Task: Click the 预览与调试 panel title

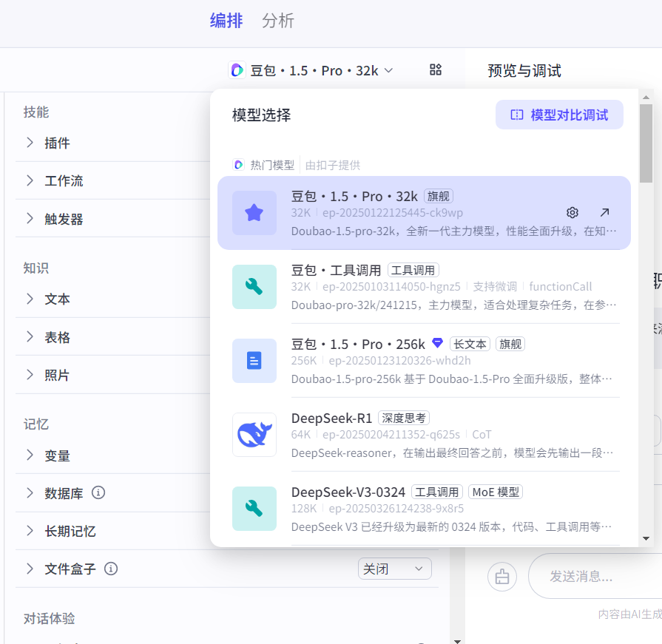Action: point(524,71)
